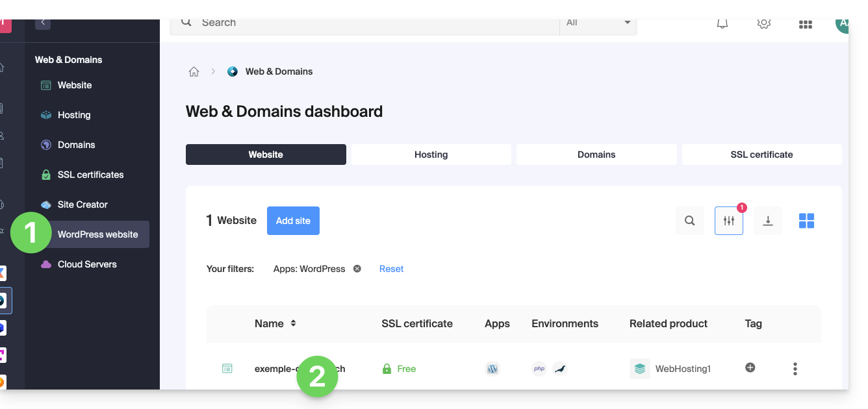Image resolution: width=868 pixels, height=409 pixels.
Task: Remove the Apps: WordPress filter
Action: 357,269
